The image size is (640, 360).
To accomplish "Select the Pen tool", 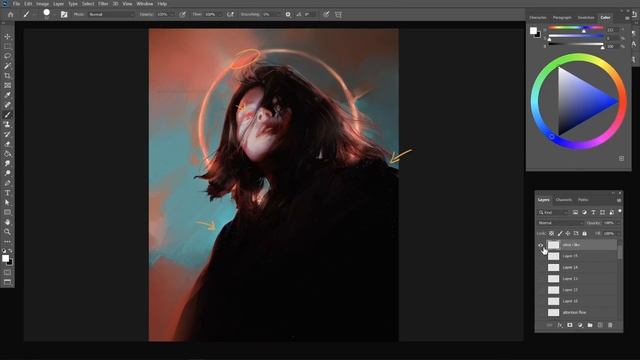I will pyautogui.click(x=7, y=183).
